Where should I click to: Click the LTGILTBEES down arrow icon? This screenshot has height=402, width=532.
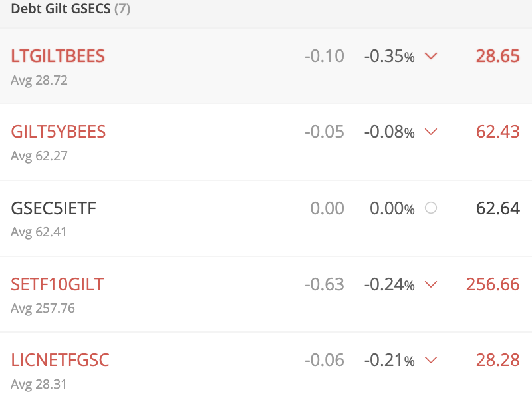[x=431, y=57]
